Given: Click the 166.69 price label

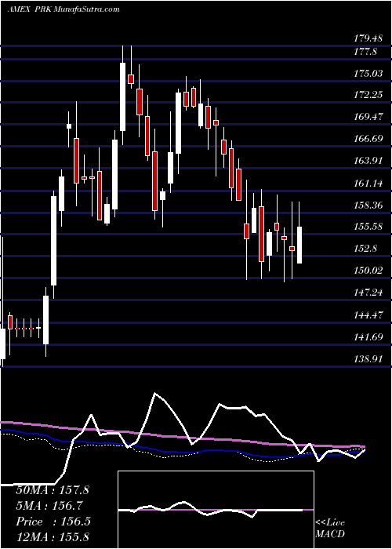Looking at the screenshot, I should click(x=367, y=139).
